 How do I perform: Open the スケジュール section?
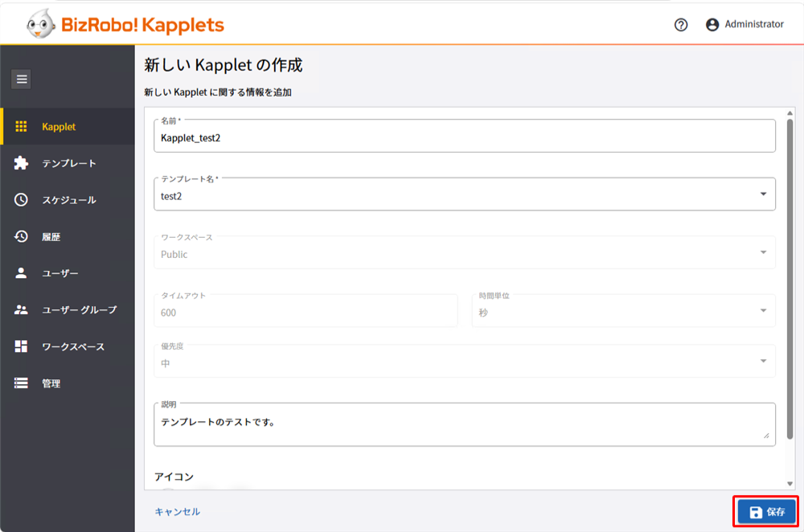(x=68, y=200)
